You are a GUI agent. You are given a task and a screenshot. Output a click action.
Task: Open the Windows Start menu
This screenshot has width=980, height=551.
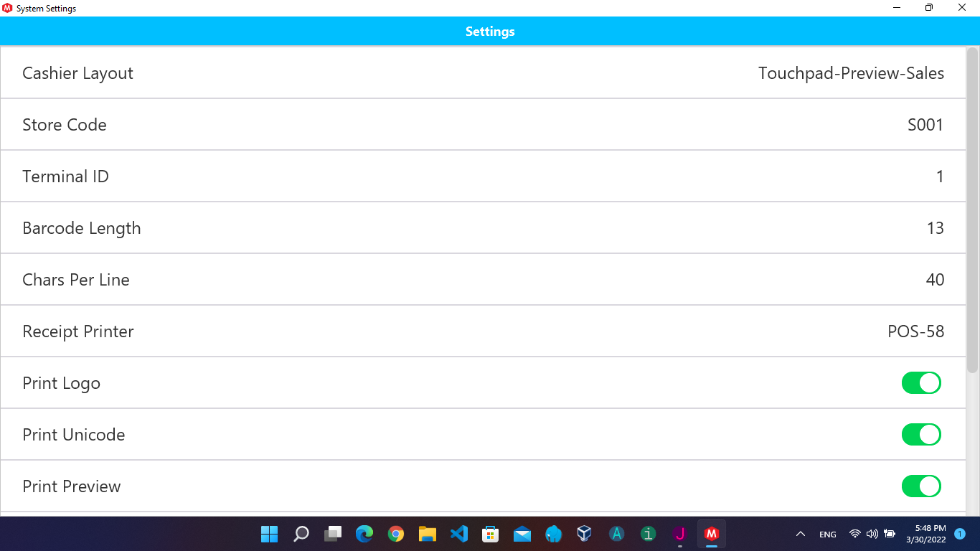[x=270, y=534]
